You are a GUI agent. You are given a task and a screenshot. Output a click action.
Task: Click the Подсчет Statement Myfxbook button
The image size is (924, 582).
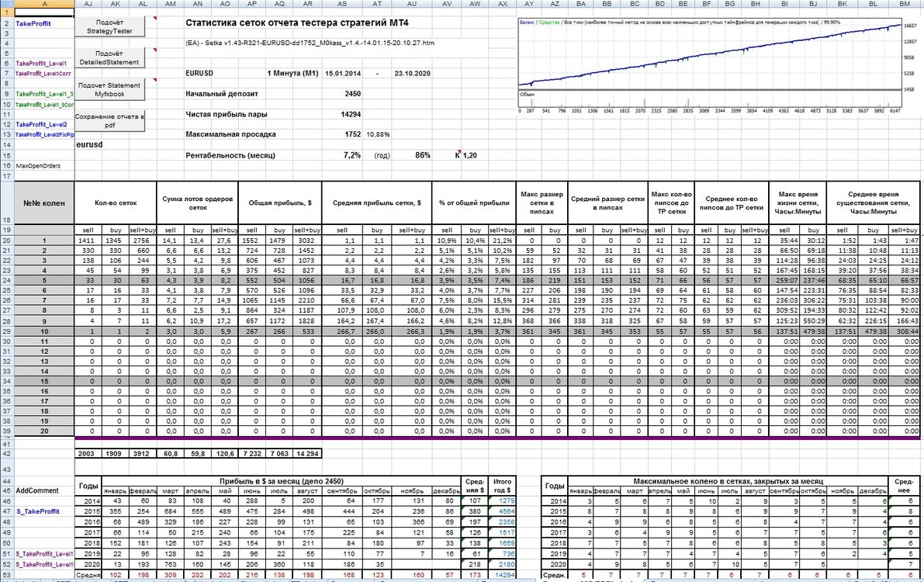tap(109, 89)
